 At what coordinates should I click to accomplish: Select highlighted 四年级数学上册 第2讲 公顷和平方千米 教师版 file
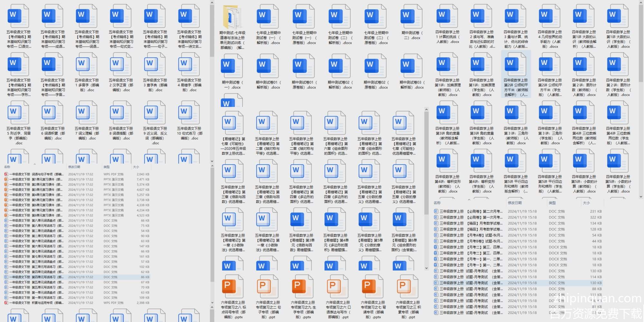[x=516, y=64]
